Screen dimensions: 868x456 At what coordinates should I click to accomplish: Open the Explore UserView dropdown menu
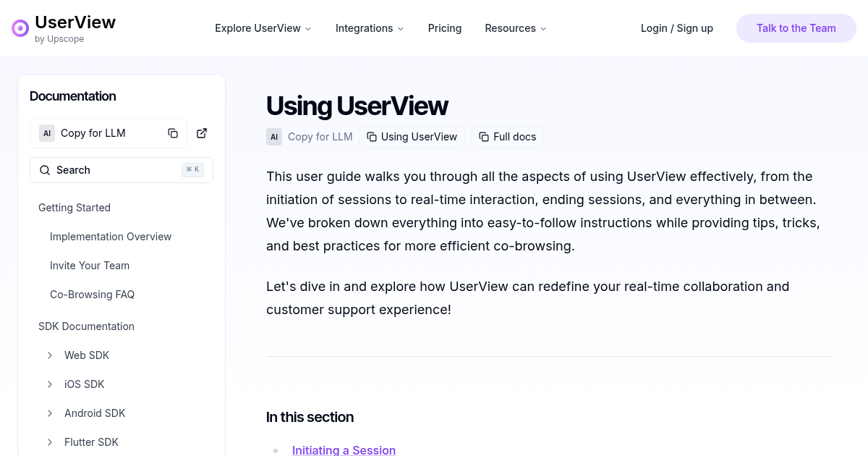point(263,28)
